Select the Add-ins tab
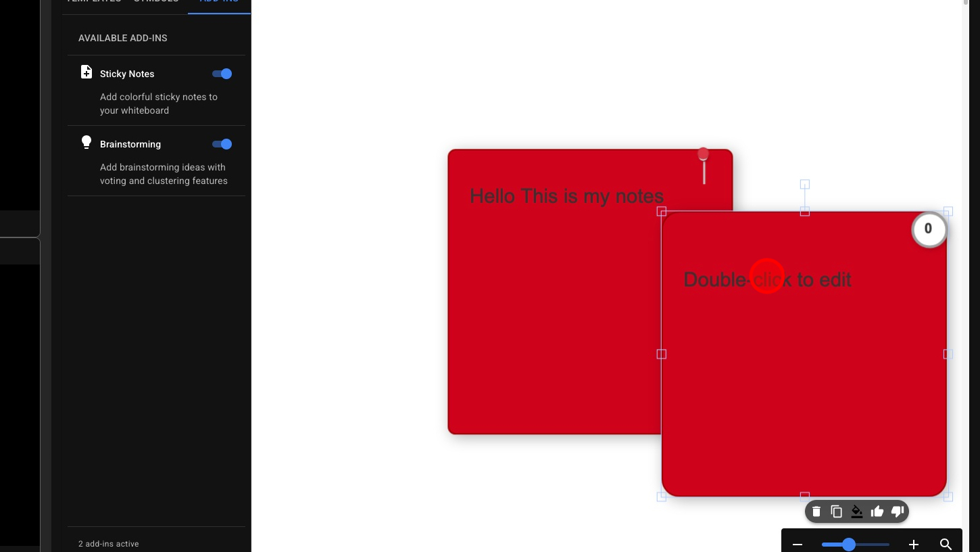This screenshot has width=980, height=552. click(x=219, y=2)
